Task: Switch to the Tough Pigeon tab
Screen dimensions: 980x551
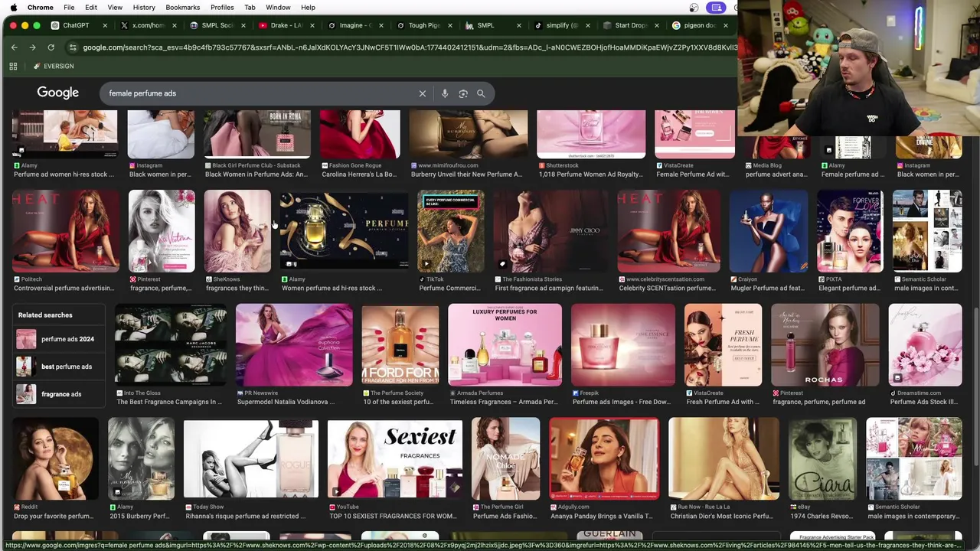Action: point(424,25)
